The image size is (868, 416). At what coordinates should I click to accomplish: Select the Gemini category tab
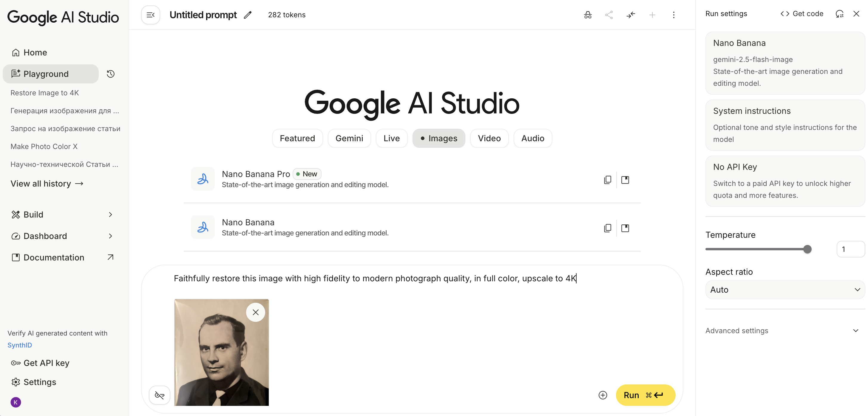(349, 138)
